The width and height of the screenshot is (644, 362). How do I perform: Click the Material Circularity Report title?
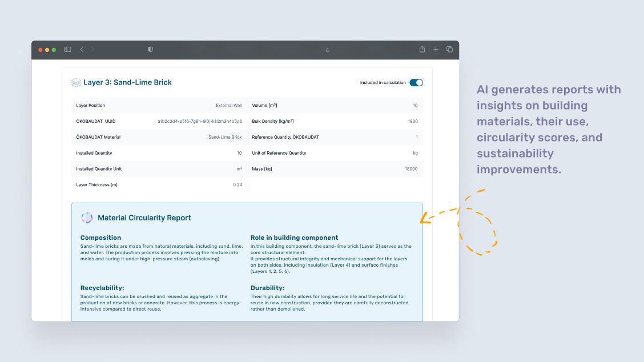click(144, 218)
